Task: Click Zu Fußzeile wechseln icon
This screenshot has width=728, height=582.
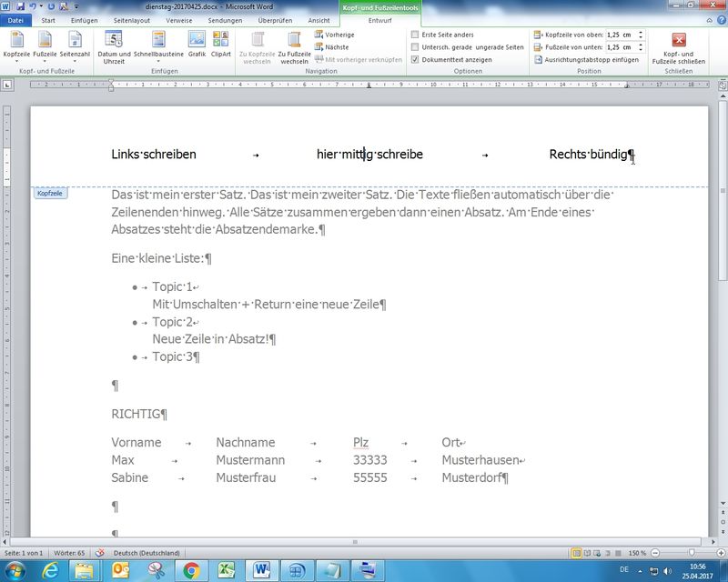Action: click(x=294, y=45)
